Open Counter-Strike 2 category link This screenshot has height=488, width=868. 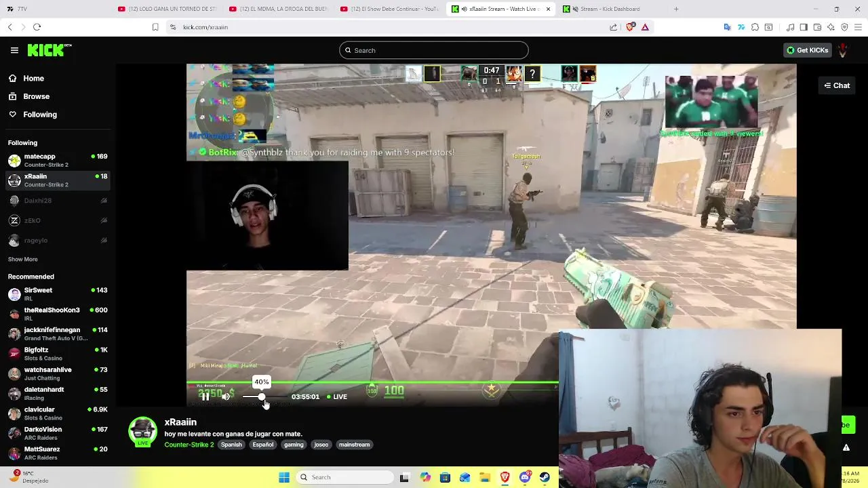pos(189,445)
